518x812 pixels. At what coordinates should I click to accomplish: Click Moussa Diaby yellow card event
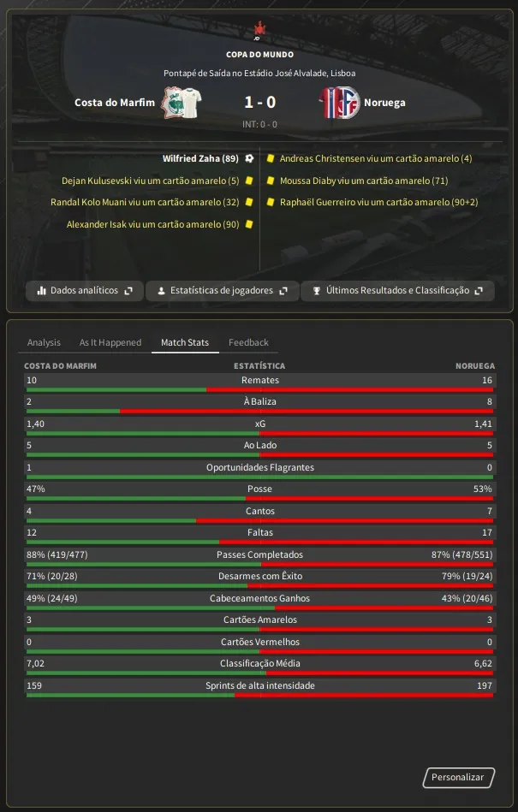click(364, 181)
